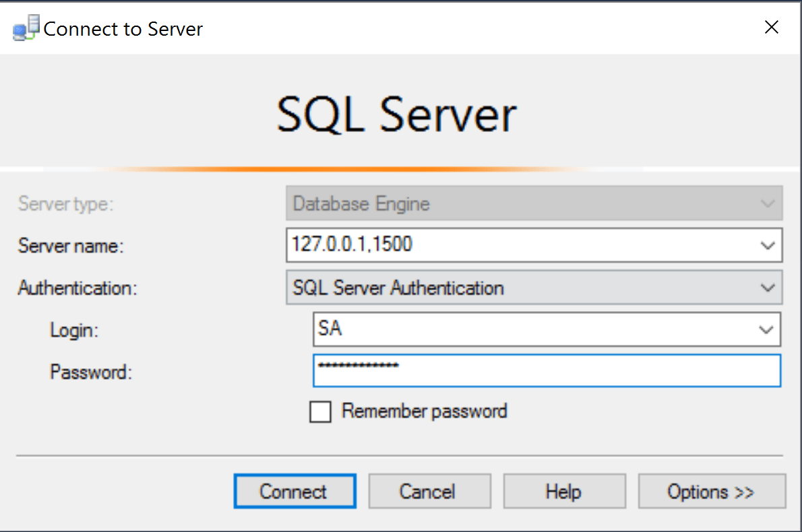
Task: Click the Remember password label text
Action: [x=424, y=411]
